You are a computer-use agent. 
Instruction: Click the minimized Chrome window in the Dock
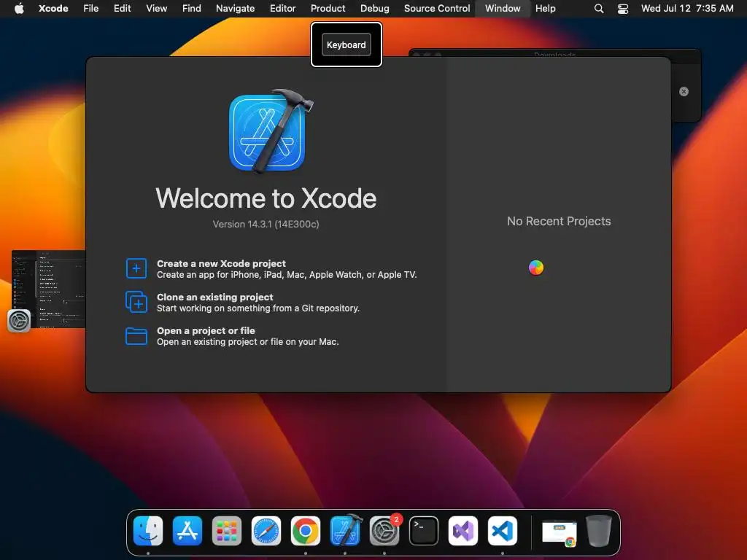click(x=560, y=532)
